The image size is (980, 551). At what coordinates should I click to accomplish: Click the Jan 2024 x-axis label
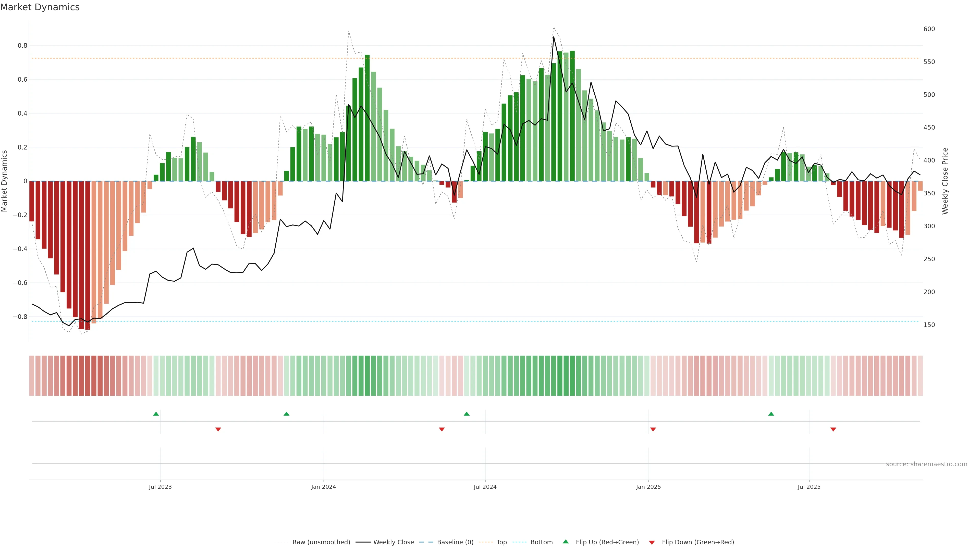(323, 487)
